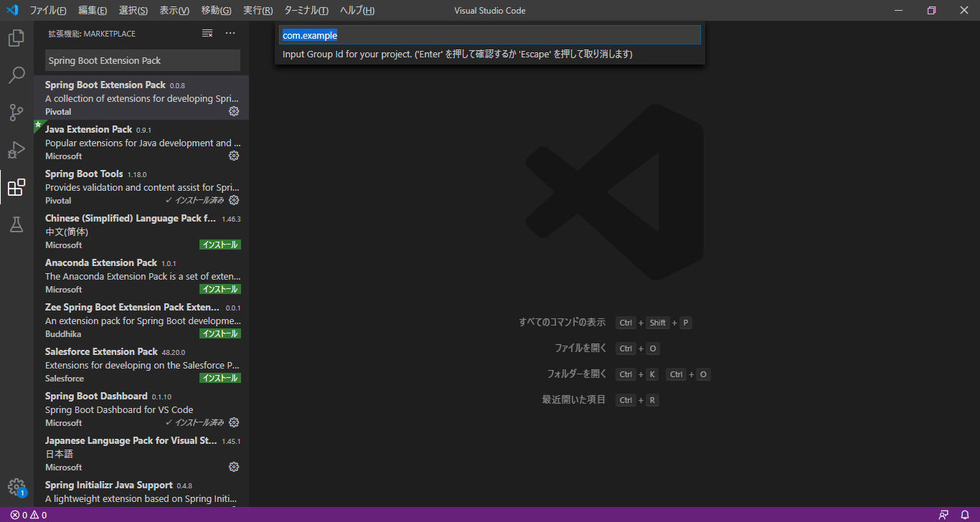Click Pivotal publisher under Spring Boot Extension Pack
This screenshot has width=980, height=522.
[x=58, y=112]
